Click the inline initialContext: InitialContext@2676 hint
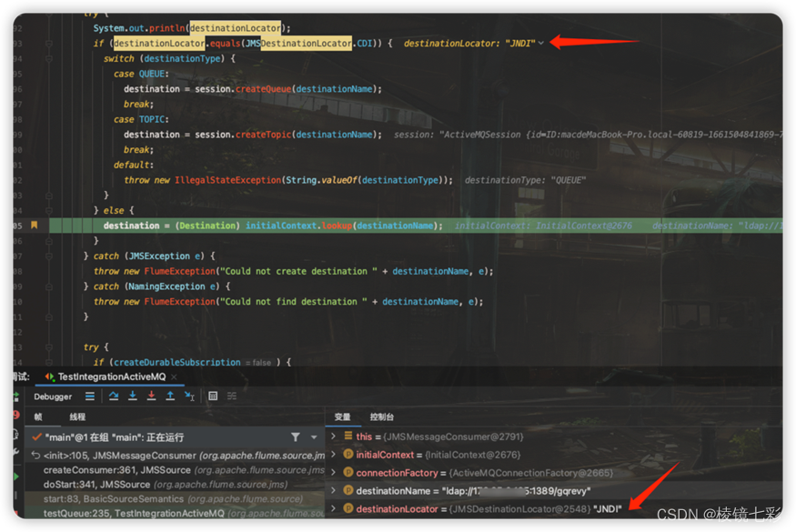 tap(543, 226)
